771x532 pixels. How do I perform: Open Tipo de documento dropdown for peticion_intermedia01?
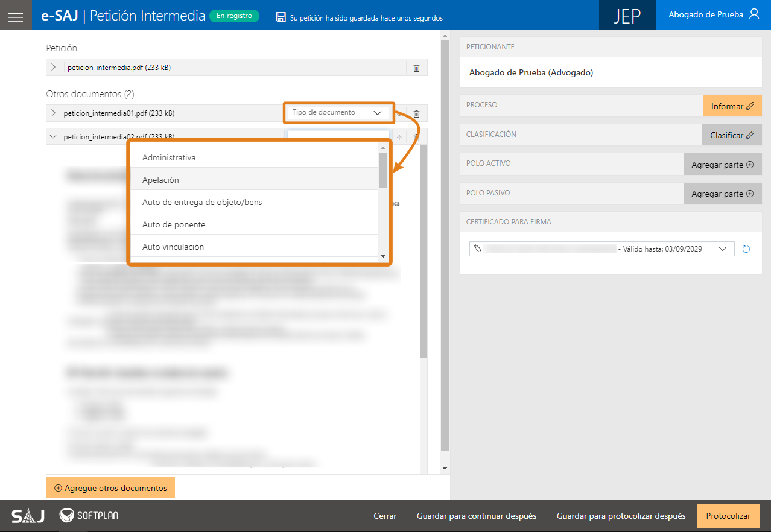338,113
